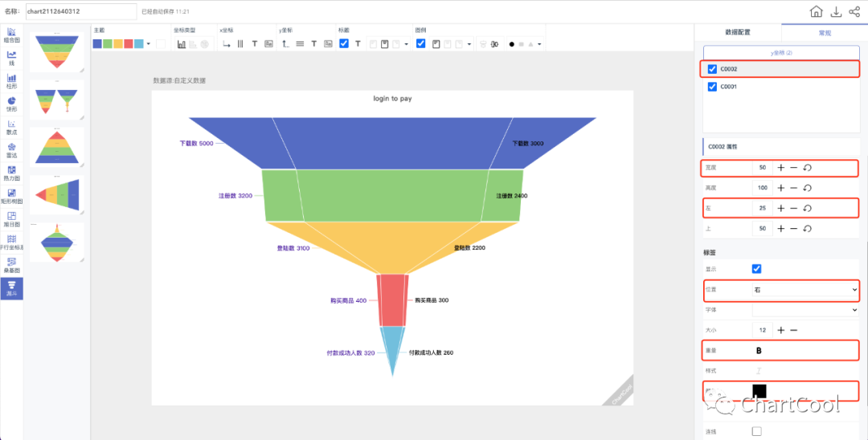Select the pie chart (饼形) type
868x440 pixels.
12,104
